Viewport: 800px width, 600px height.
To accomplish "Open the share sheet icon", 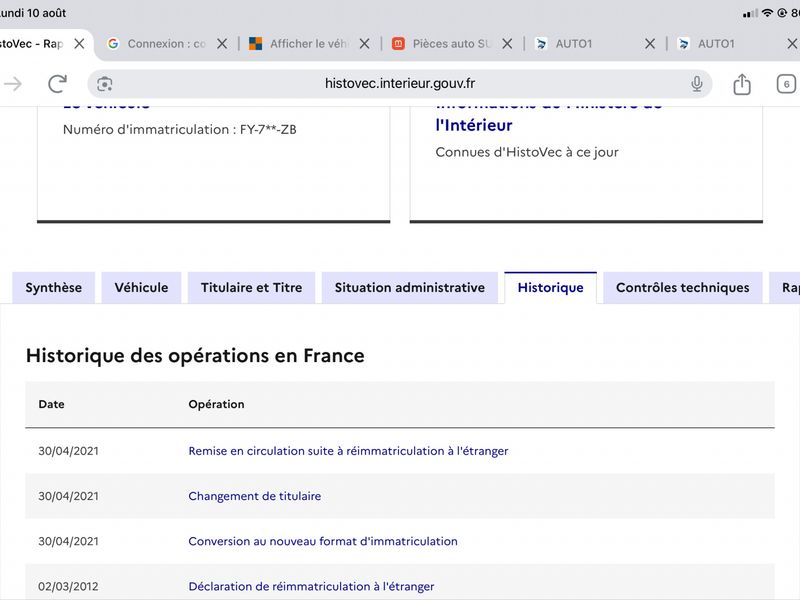I will tap(742, 84).
